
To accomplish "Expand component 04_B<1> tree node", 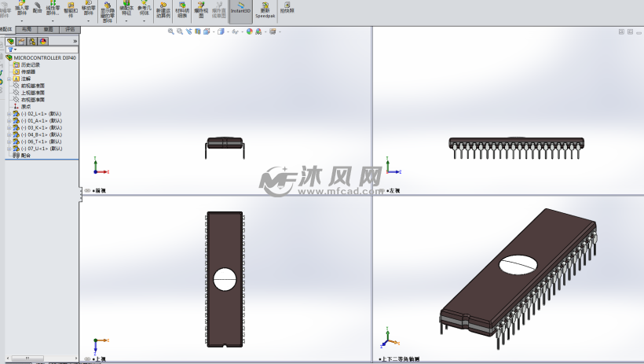I will tap(9, 135).
